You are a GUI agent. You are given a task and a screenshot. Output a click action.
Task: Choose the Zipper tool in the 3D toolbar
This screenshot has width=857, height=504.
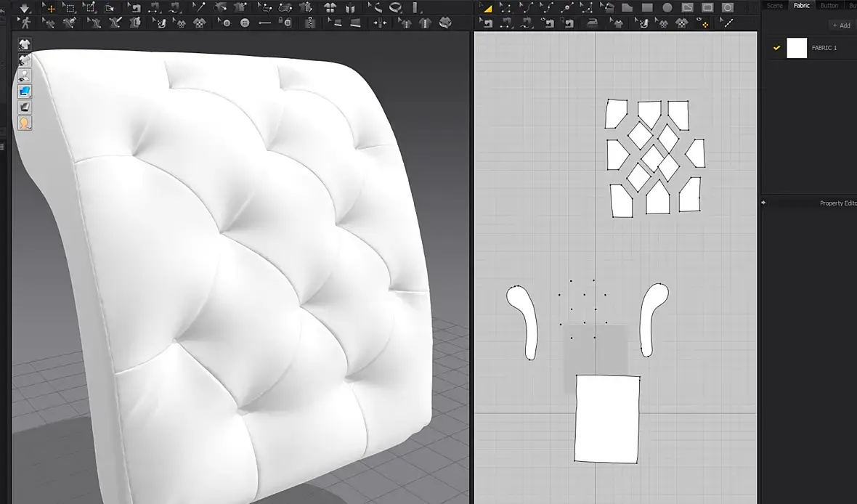tap(310, 23)
